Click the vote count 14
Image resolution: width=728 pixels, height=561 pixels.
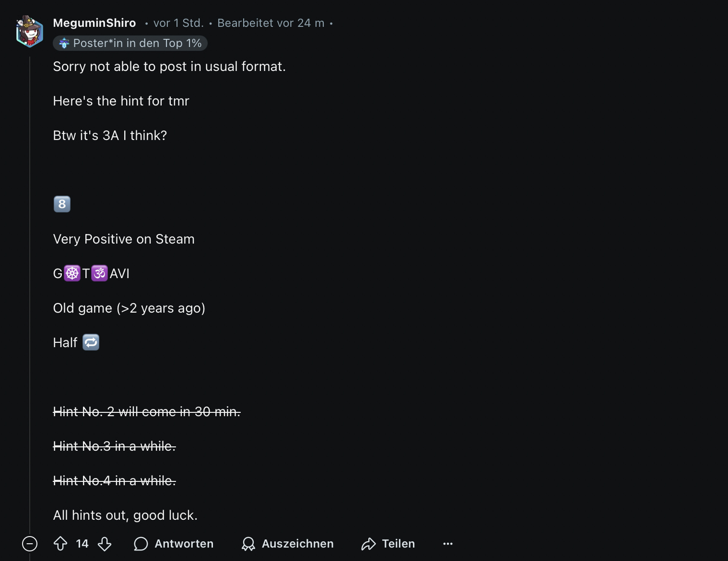point(82,544)
